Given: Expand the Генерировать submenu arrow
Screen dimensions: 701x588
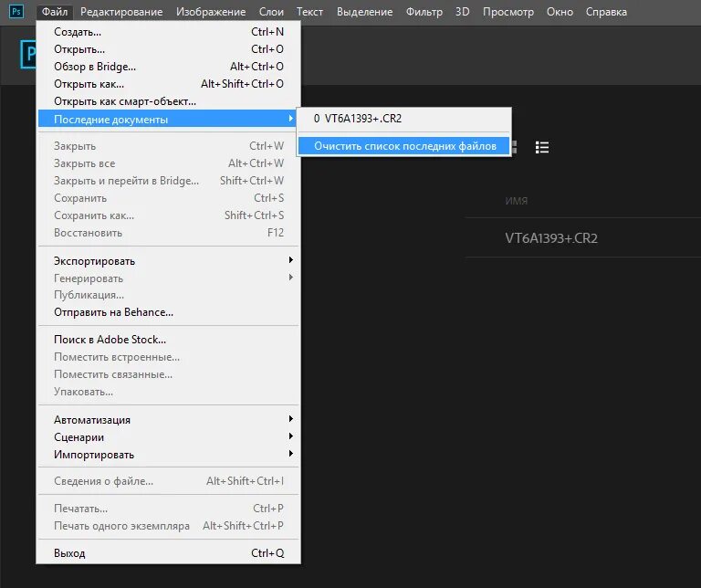Looking at the screenshot, I should point(290,278).
